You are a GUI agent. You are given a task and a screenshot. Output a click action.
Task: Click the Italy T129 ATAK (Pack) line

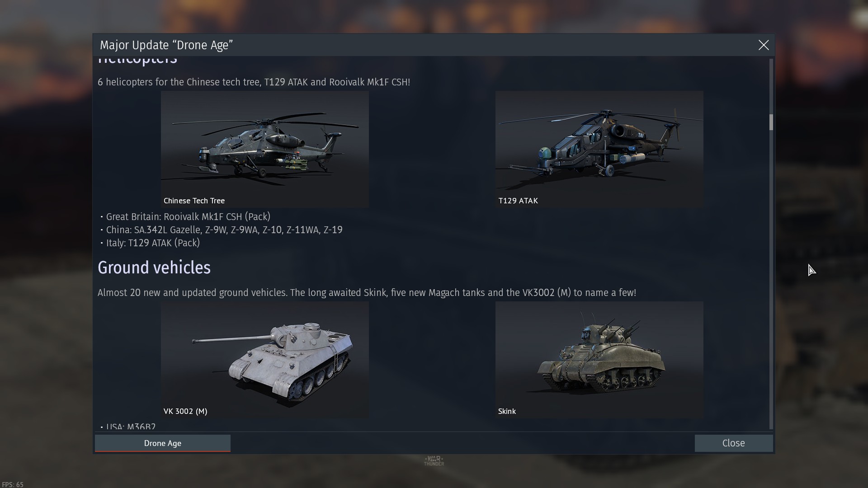(150, 243)
